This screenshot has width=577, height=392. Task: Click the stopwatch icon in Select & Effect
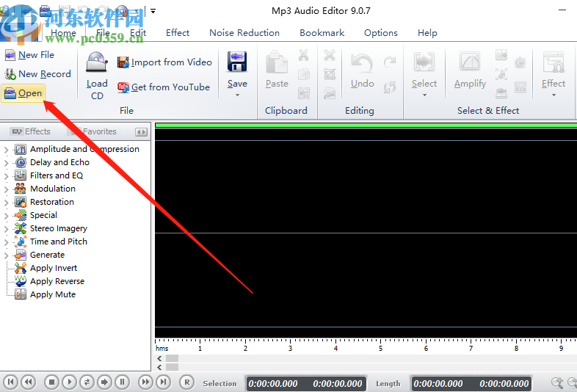[520, 62]
